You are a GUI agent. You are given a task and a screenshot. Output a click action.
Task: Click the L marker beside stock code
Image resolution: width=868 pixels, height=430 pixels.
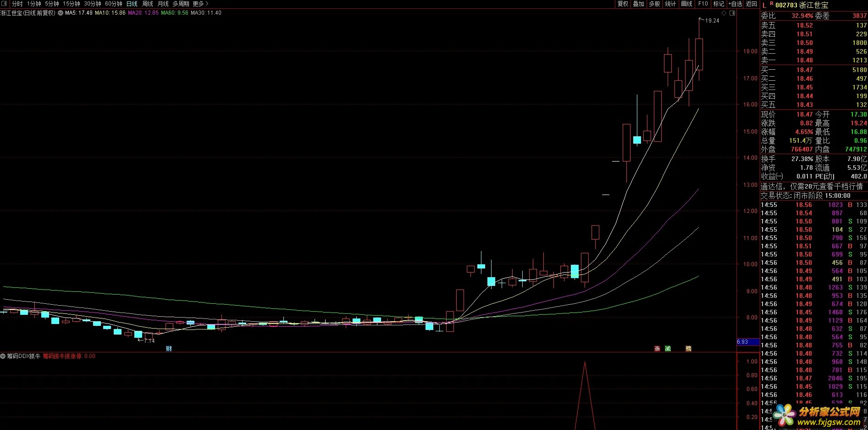coord(764,5)
